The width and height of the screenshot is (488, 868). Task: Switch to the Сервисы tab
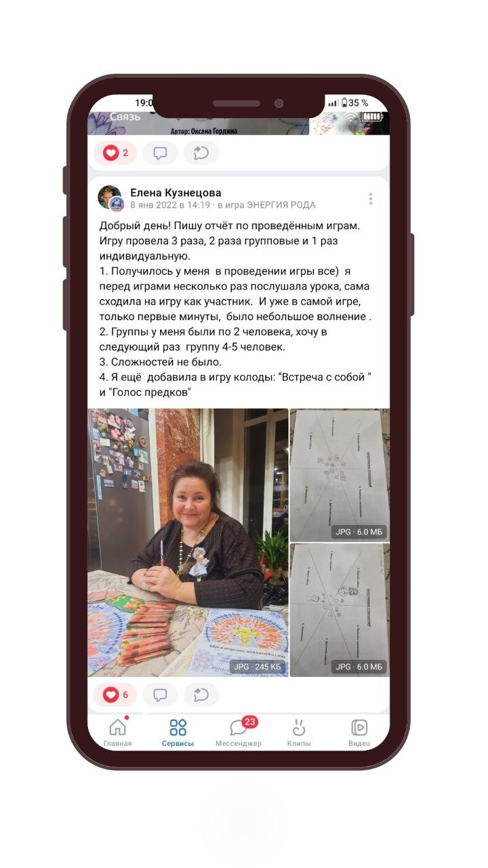pos(178,732)
